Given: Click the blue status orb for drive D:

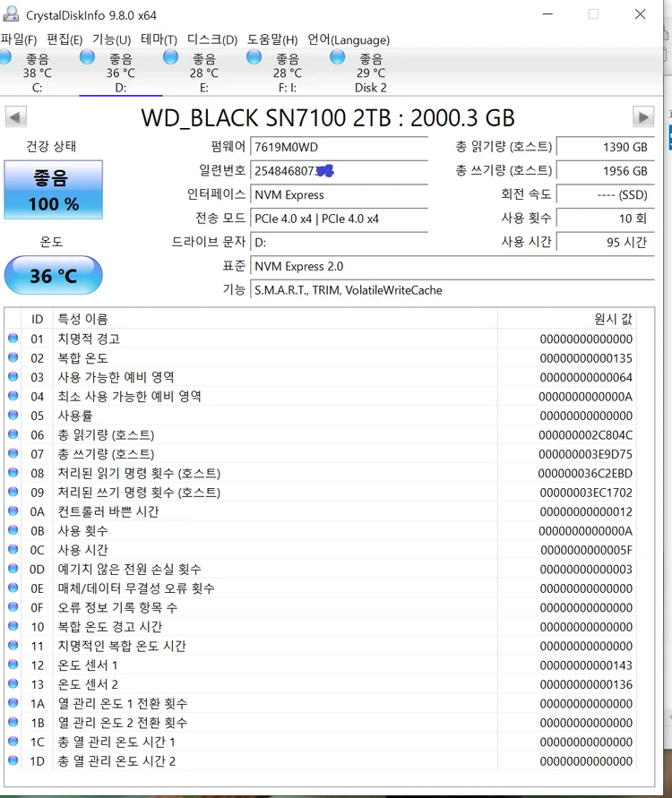Looking at the screenshot, I should pos(87,56).
